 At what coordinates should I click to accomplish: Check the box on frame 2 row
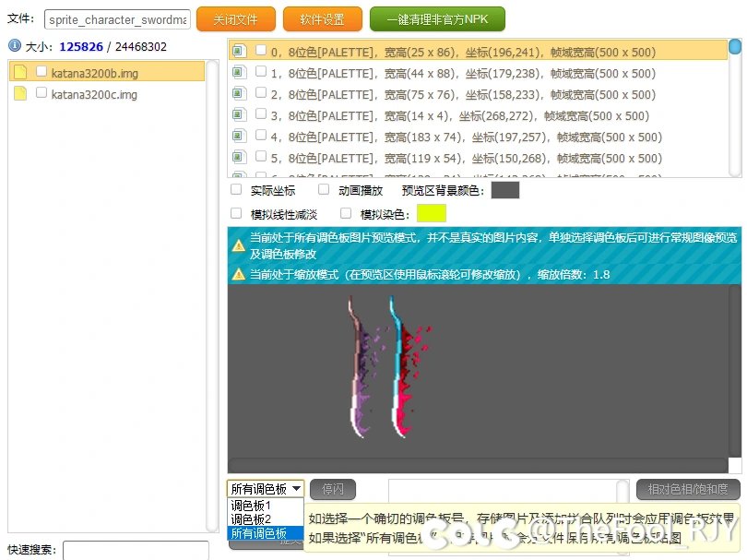[261, 92]
